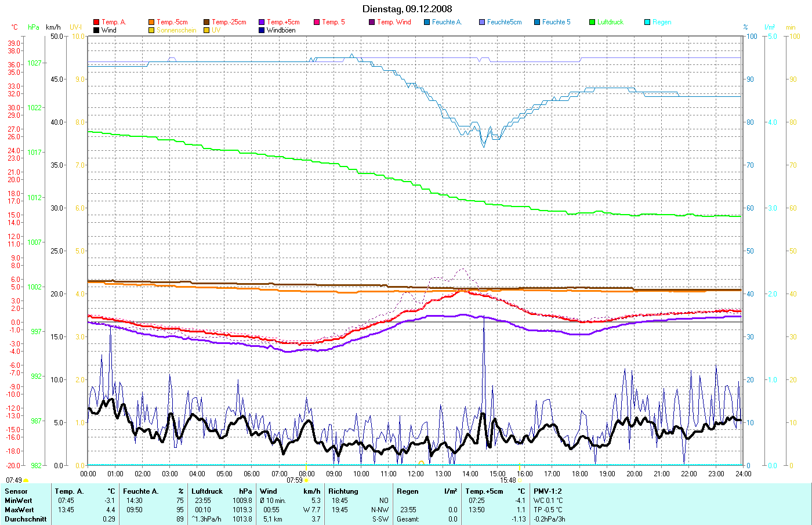Viewport: 812px width, 525px height.
Task: Click the purple Temp.+5cm legend swatch
Action: point(262,22)
